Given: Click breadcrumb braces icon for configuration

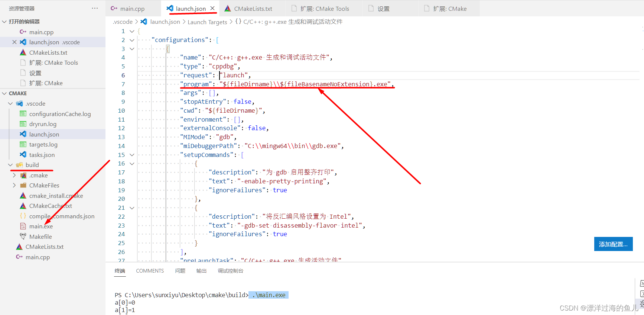Looking at the screenshot, I should 238,22.
